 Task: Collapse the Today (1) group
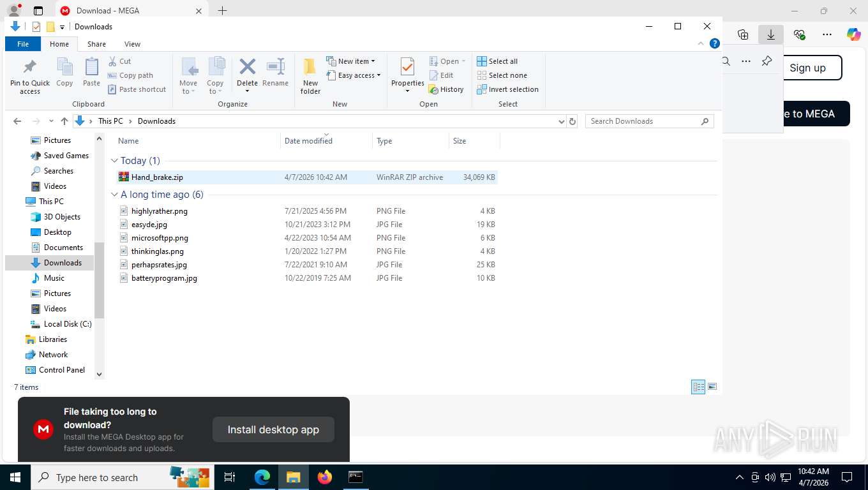coord(115,161)
